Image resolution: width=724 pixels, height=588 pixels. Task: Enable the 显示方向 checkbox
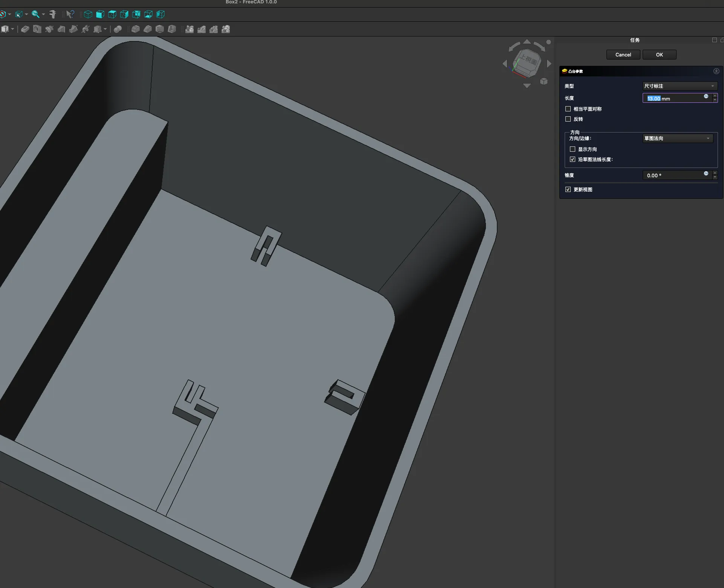pyautogui.click(x=573, y=149)
